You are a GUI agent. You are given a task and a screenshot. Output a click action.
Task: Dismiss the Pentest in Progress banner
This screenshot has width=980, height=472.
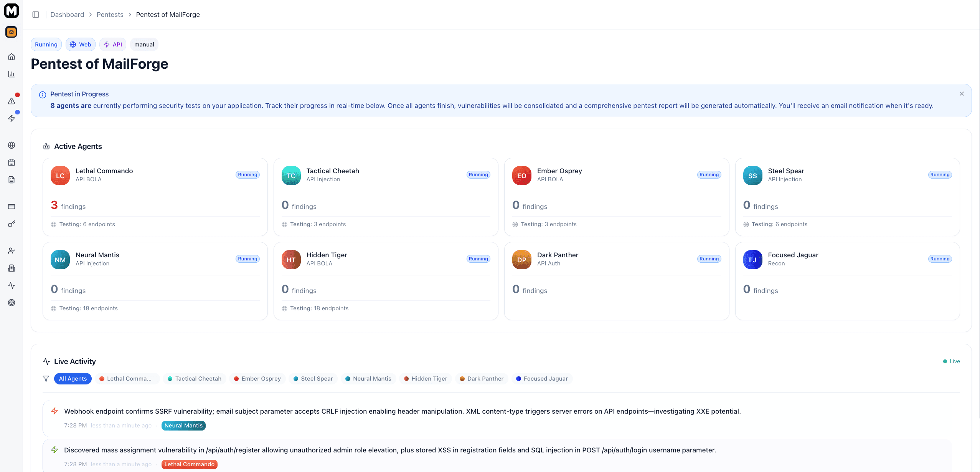(962, 94)
